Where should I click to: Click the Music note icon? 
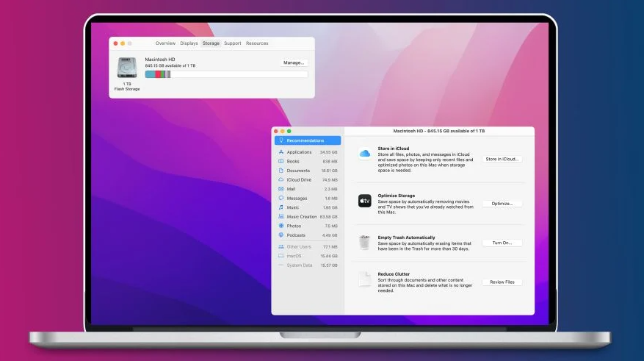pos(281,207)
